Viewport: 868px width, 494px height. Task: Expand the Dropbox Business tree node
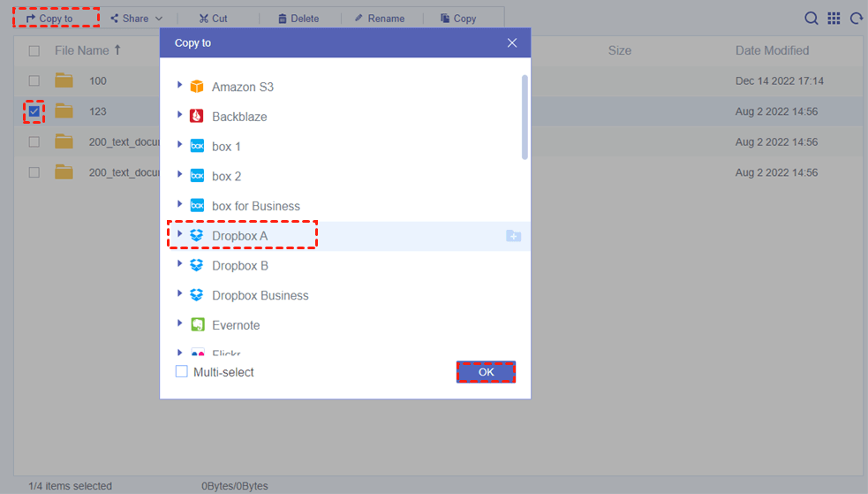coord(179,293)
